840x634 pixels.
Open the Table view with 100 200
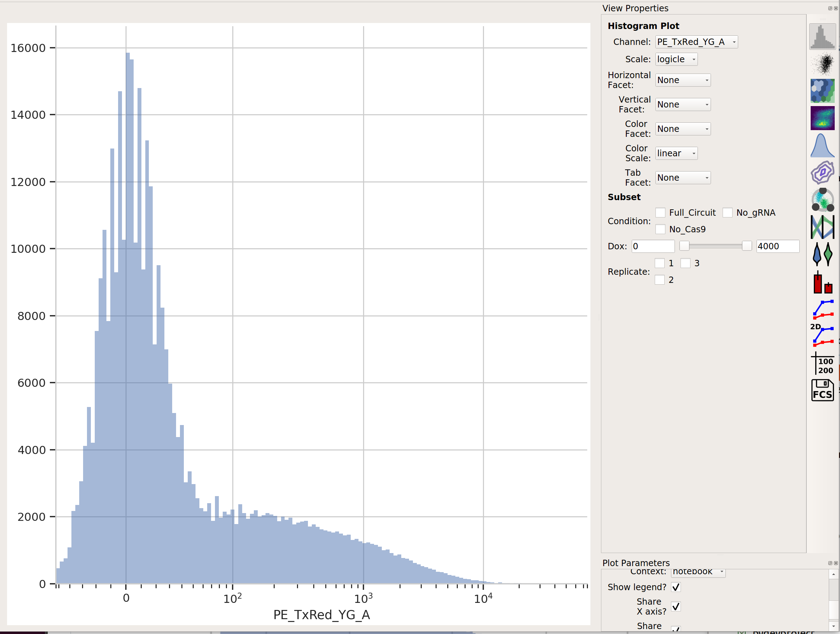pyautogui.click(x=822, y=363)
